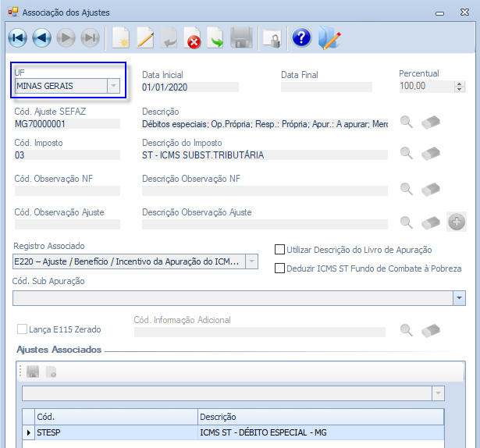The image size is (480, 448).
Task: Click the padlock page icon
Action: click(272, 39)
